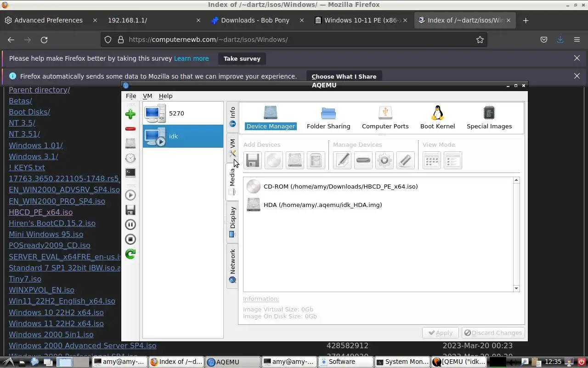Viewport: 588px width, 368px height.
Task: Click the red minus Delete VM icon
Action: click(x=130, y=129)
